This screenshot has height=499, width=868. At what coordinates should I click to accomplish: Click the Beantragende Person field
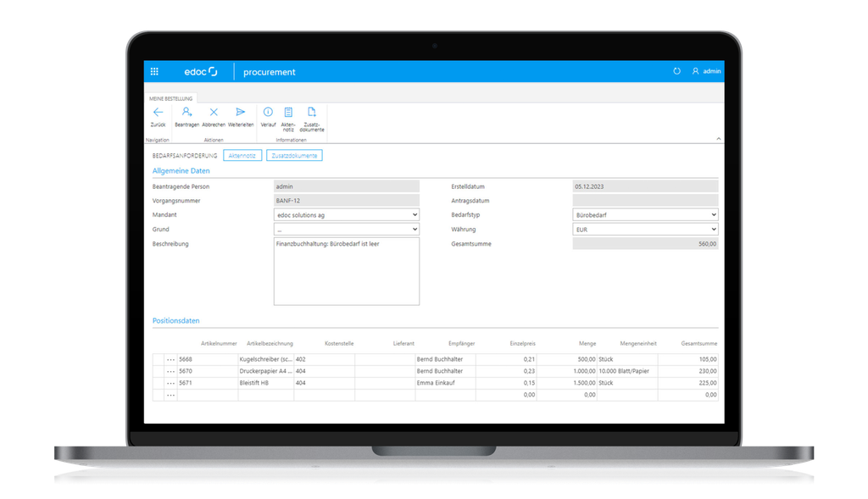[x=347, y=186]
